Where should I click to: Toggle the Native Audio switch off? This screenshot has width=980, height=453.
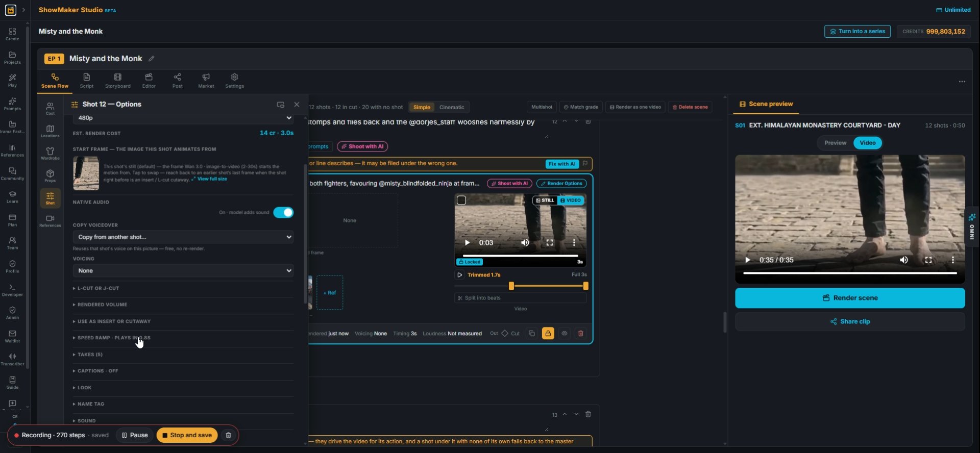pyautogui.click(x=283, y=213)
